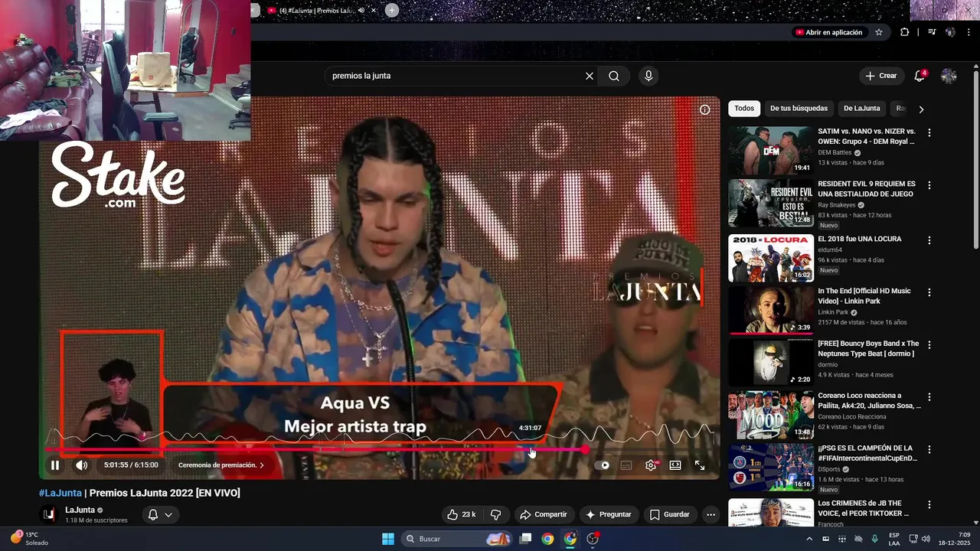The height and width of the screenshot is (551, 980).
Task: Expand the notification bell dropdown for LaJunta
Action: pyautogui.click(x=160, y=514)
